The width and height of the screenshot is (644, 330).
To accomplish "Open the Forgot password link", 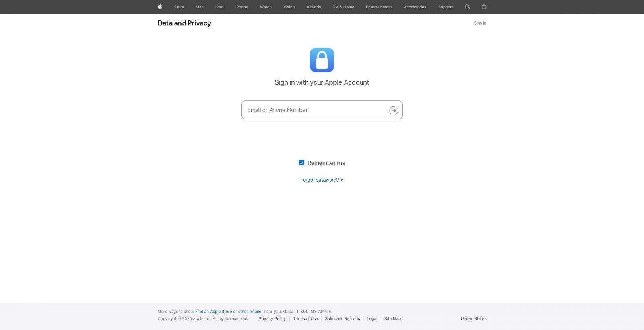I will click(322, 180).
